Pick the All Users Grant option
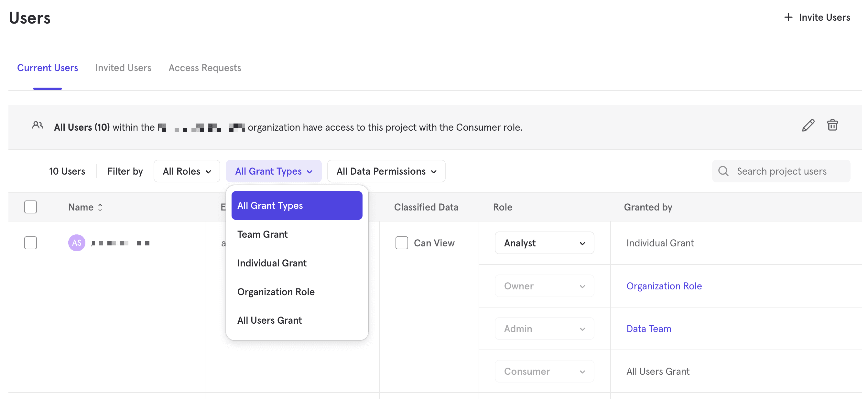The height and width of the screenshot is (399, 868). (x=269, y=320)
